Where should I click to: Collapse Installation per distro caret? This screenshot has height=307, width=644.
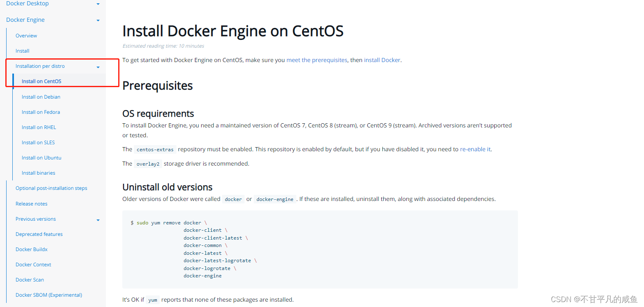(x=98, y=67)
